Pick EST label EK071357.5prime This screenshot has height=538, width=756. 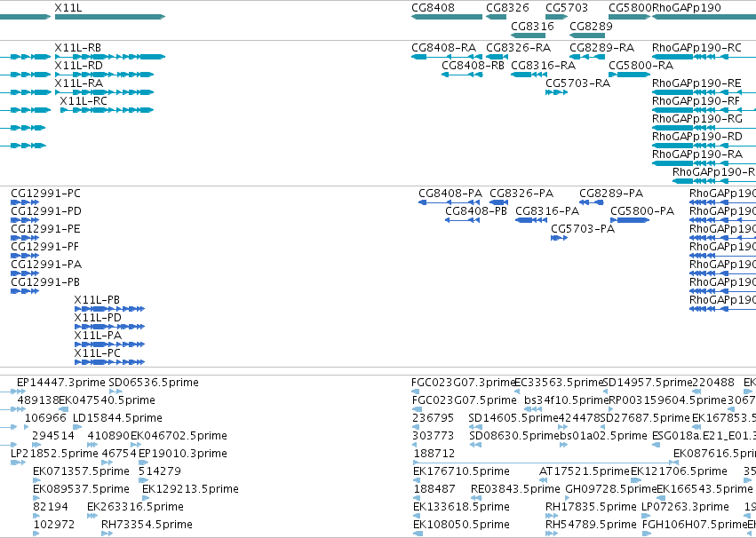click(x=81, y=471)
